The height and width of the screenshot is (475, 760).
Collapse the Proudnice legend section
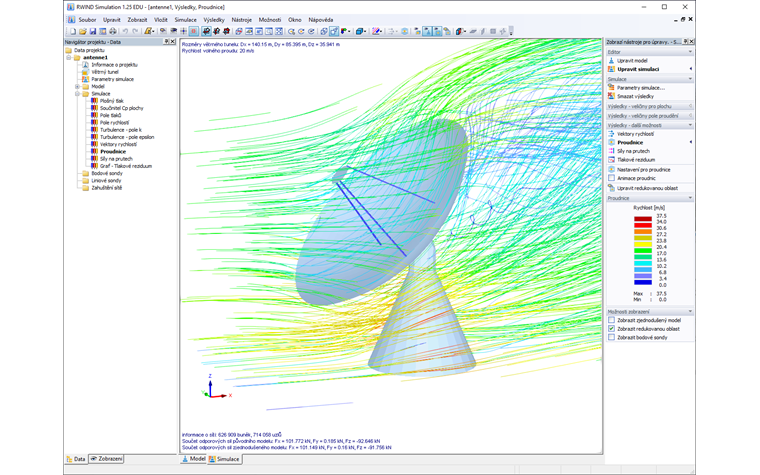pyautogui.click(x=690, y=198)
